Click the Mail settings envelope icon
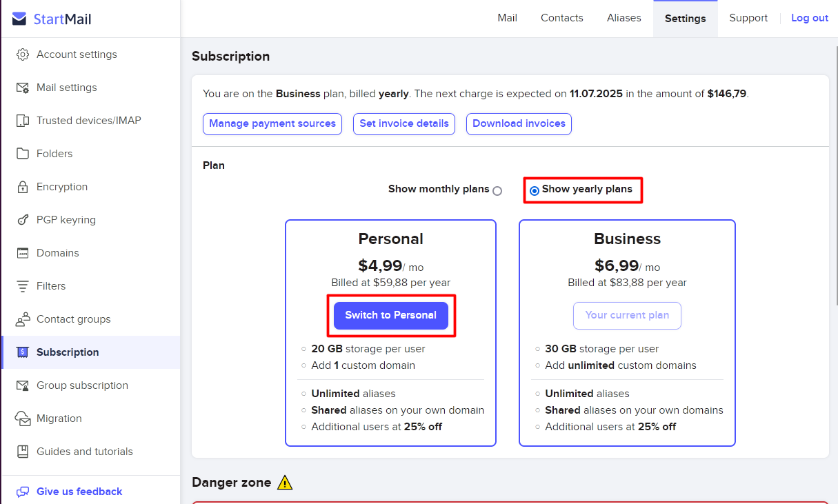Image resolution: width=838 pixels, height=504 pixels. pos(23,88)
